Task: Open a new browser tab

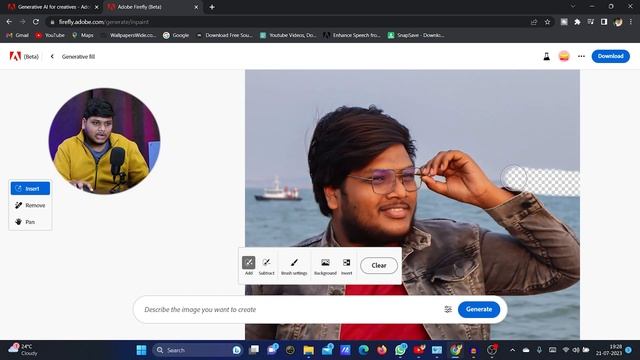Action: [x=212, y=7]
